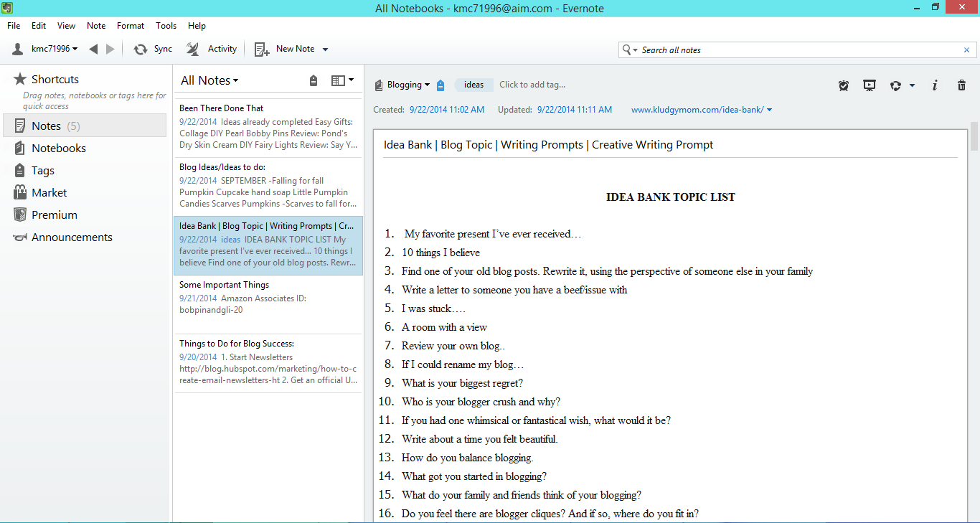Viewport: 980px width, 523px height.
Task: Clear search with the X icon
Action: coord(966,50)
